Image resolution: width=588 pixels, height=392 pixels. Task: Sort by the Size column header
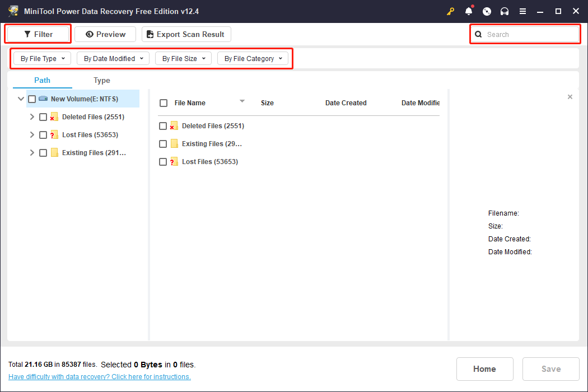pos(267,103)
